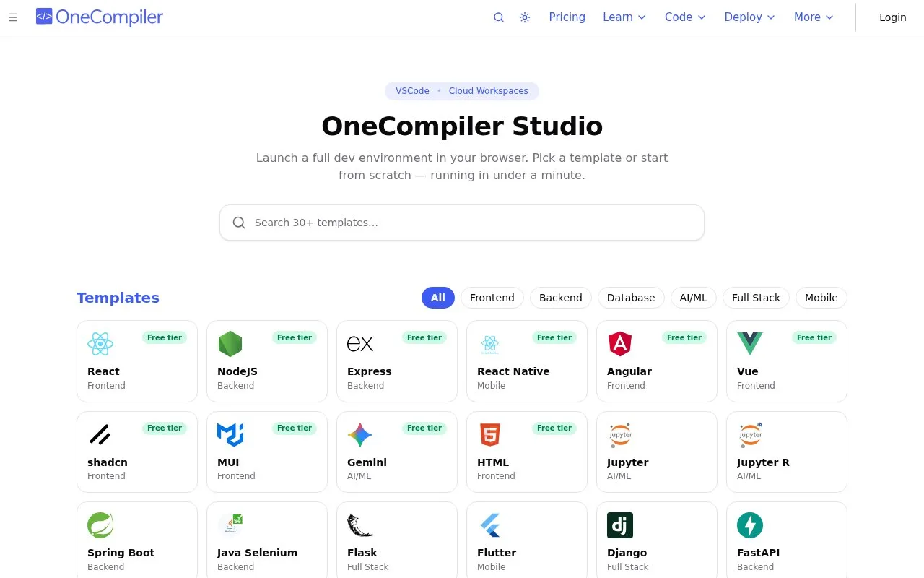This screenshot has width=924, height=578.
Task: Go to the Pricing page
Action: (x=567, y=17)
